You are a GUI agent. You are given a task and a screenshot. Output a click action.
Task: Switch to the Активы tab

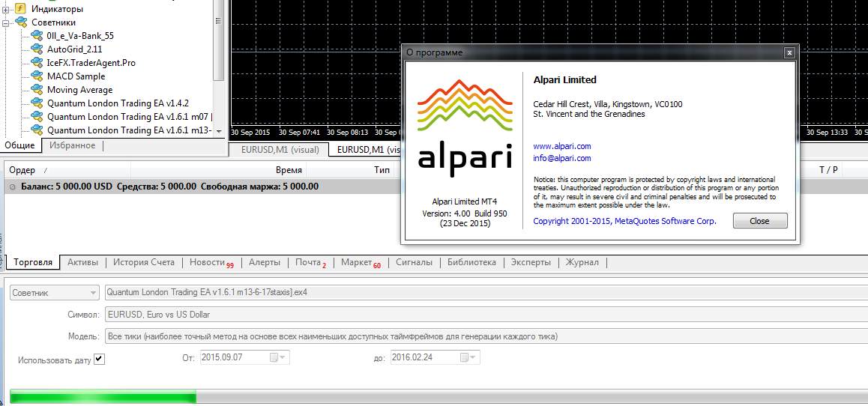tap(83, 262)
